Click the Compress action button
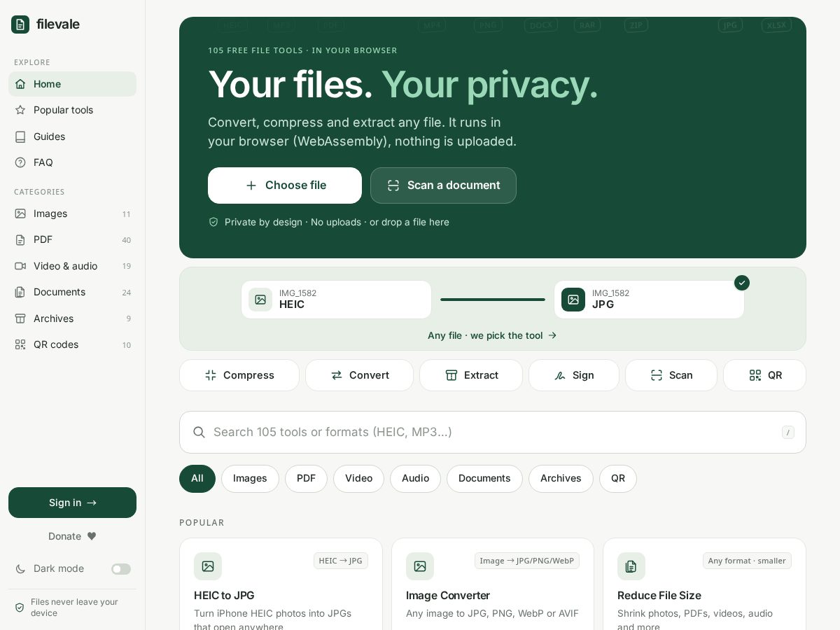This screenshot has width=840, height=630. pyautogui.click(x=239, y=375)
